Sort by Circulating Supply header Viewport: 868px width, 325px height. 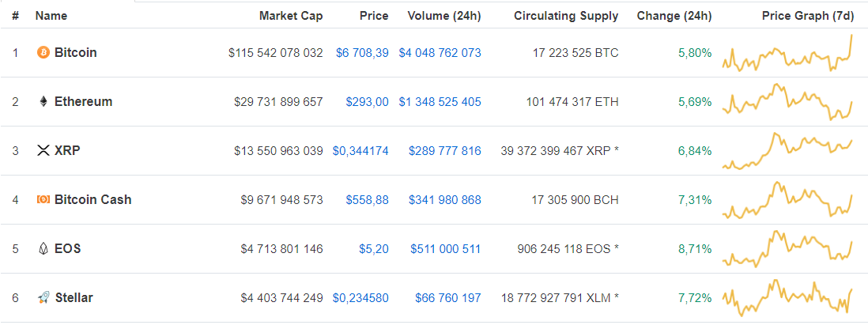pyautogui.click(x=566, y=16)
